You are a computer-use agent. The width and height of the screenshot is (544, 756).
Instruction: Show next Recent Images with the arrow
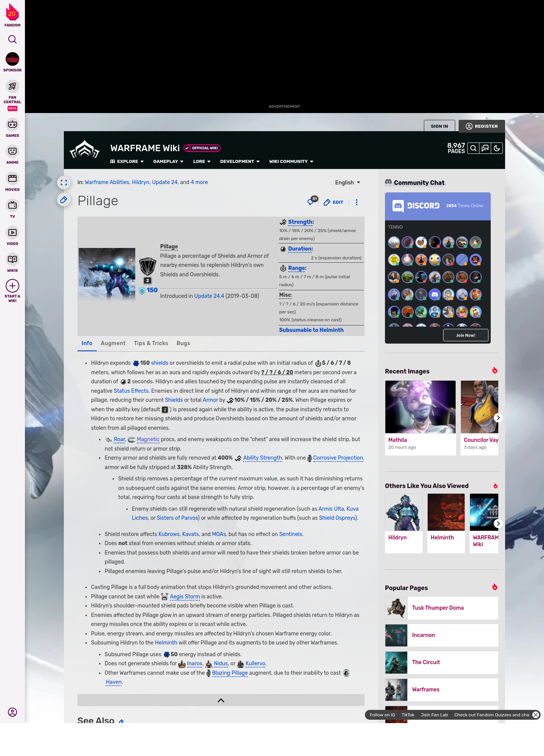[498, 418]
